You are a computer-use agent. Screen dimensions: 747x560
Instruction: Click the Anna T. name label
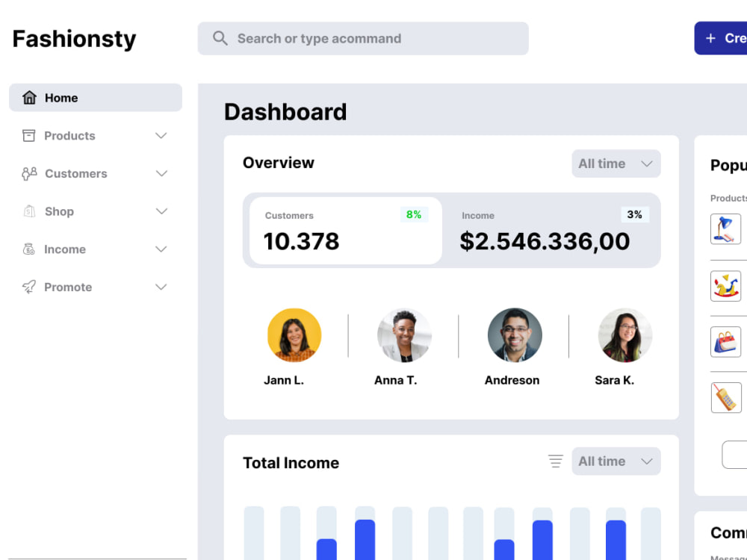(x=395, y=380)
